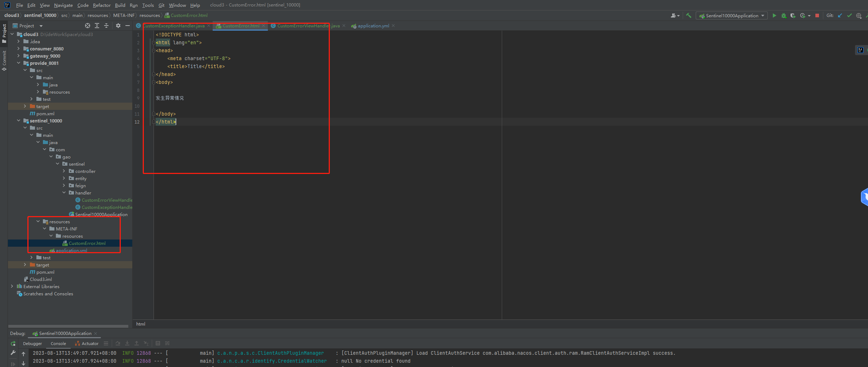Screen dimensions: 868x367
Task: Click Evaluate Expression calculator icon
Action: [158, 344]
